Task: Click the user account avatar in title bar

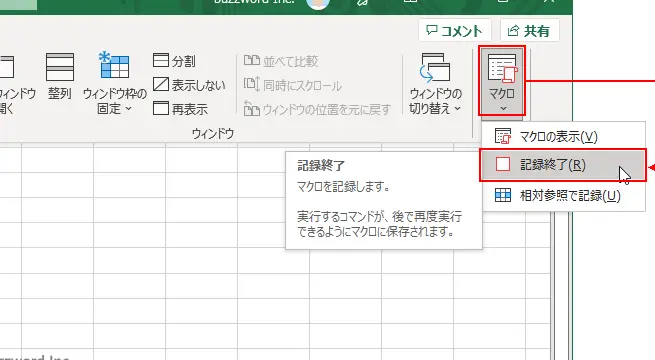Action: pyautogui.click(x=317, y=3)
